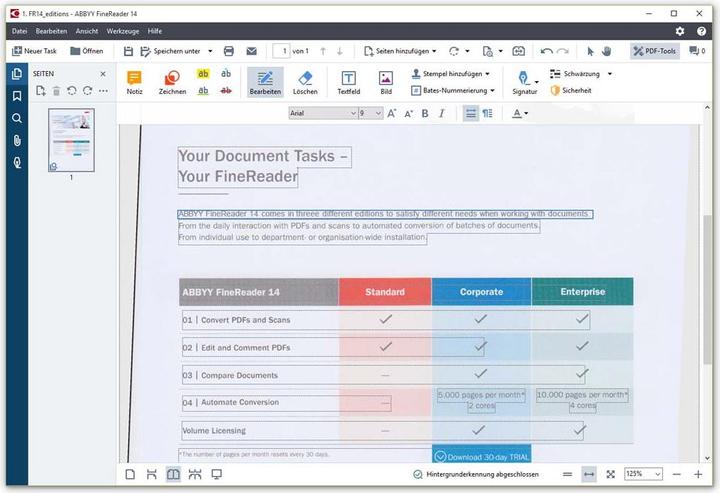
Task: Open the search sidebar panel
Action: click(17, 118)
